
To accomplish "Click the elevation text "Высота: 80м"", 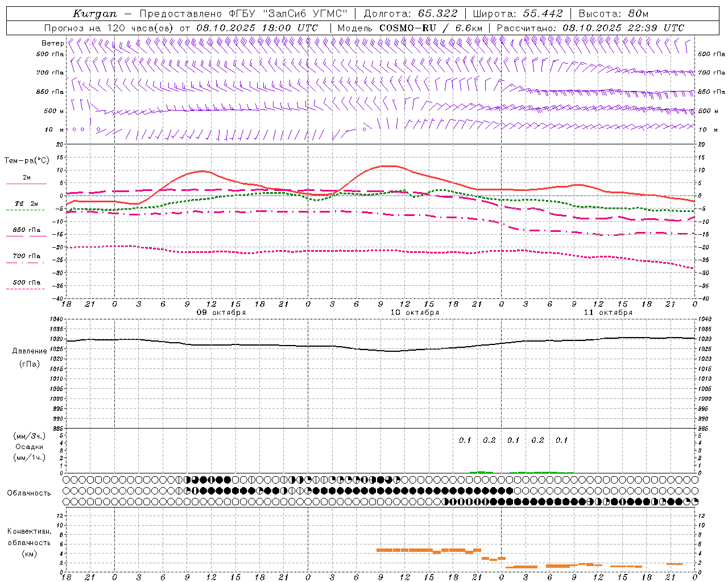I will pyautogui.click(x=614, y=14).
